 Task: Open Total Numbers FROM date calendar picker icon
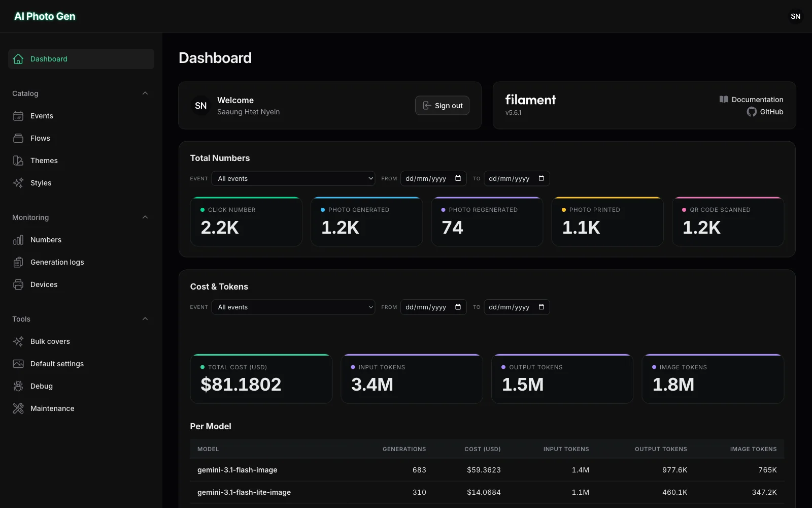[x=458, y=178]
